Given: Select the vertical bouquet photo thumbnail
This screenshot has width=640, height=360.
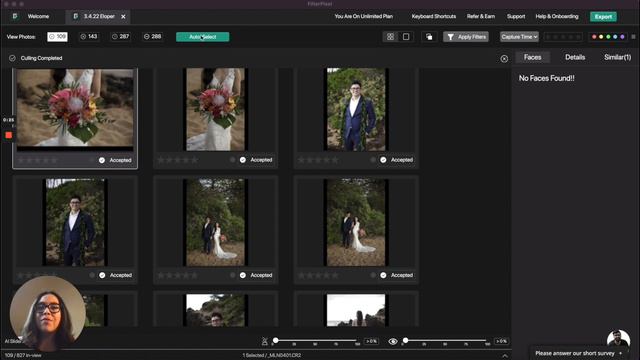Looking at the screenshot, I should tap(216, 109).
